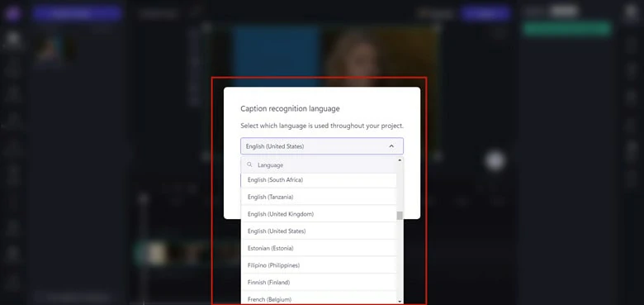The width and height of the screenshot is (644, 305).
Task: Click the blurred purple export button top right
Action: coord(485,13)
